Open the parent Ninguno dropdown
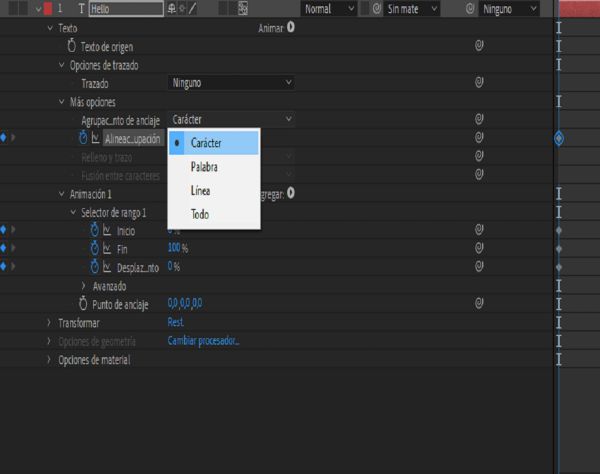 509,9
